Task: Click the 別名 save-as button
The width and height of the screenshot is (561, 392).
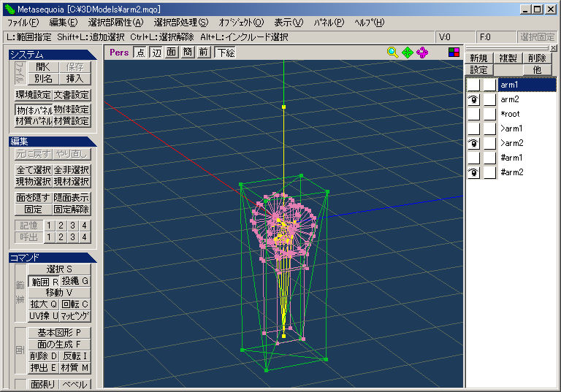Action: (x=43, y=79)
